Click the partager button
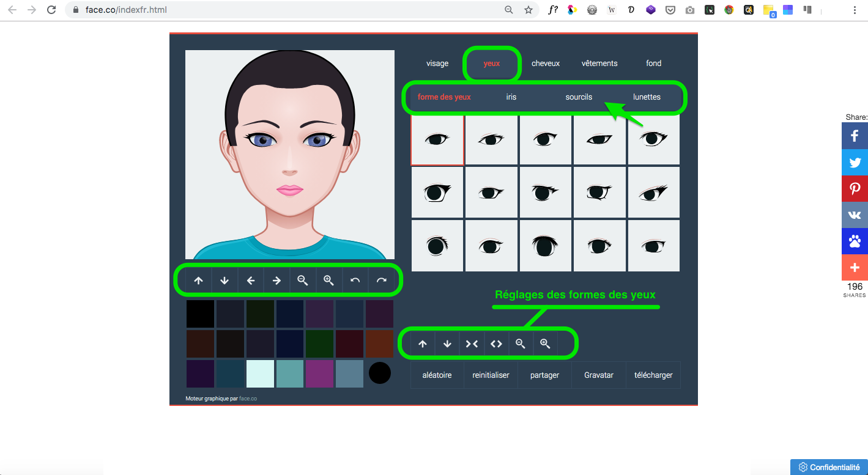 545,375
